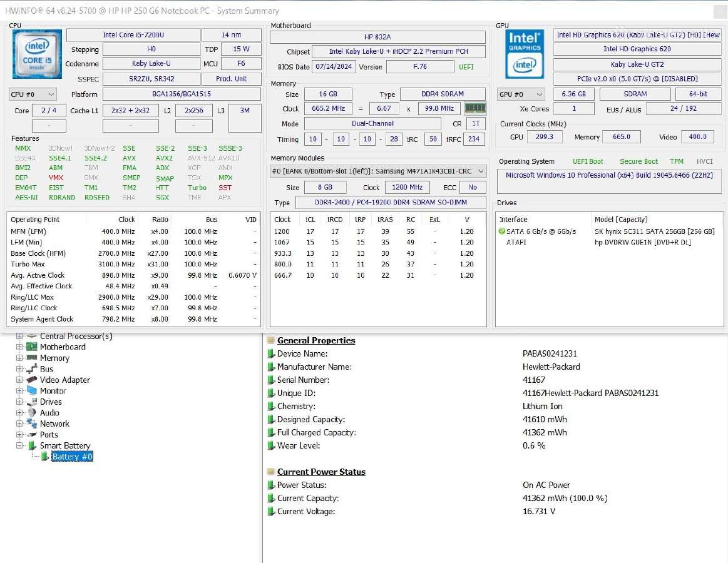Viewport: 728px width, 563px height.
Task: Click the hp DVDRW GUE1N drive entry
Action: [x=643, y=242]
